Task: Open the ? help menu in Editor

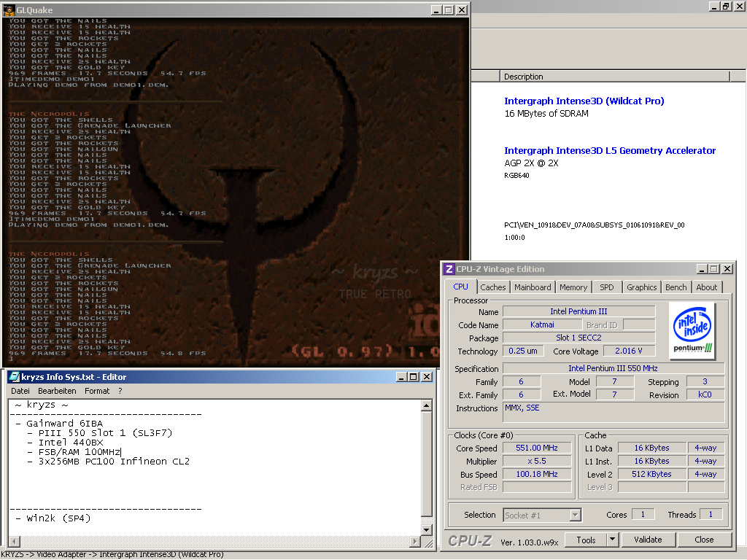Action: 120,391
